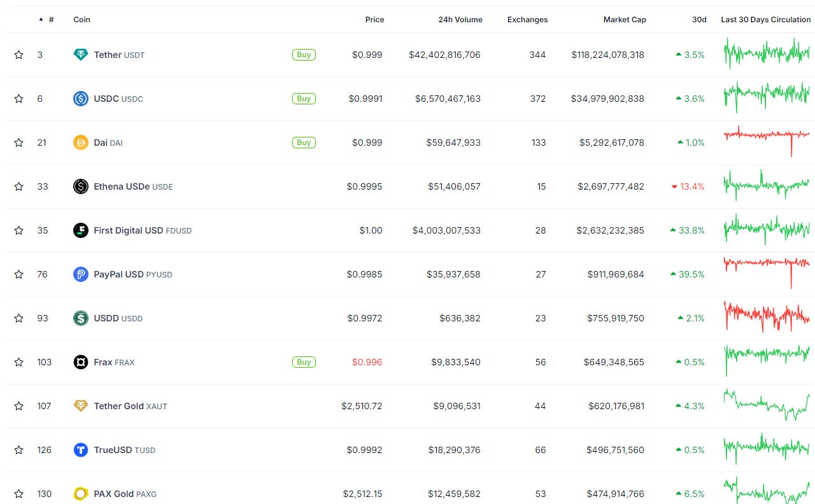Open the USDD coin name link

click(118, 318)
